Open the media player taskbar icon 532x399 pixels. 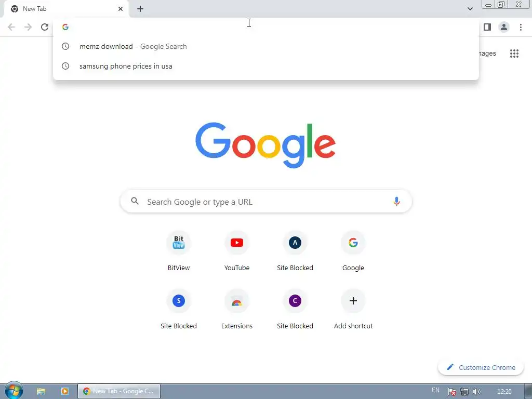point(65,391)
